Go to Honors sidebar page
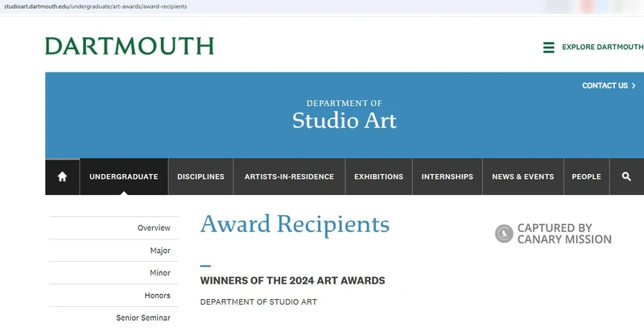The width and height of the screenshot is (644, 328). point(157,296)
